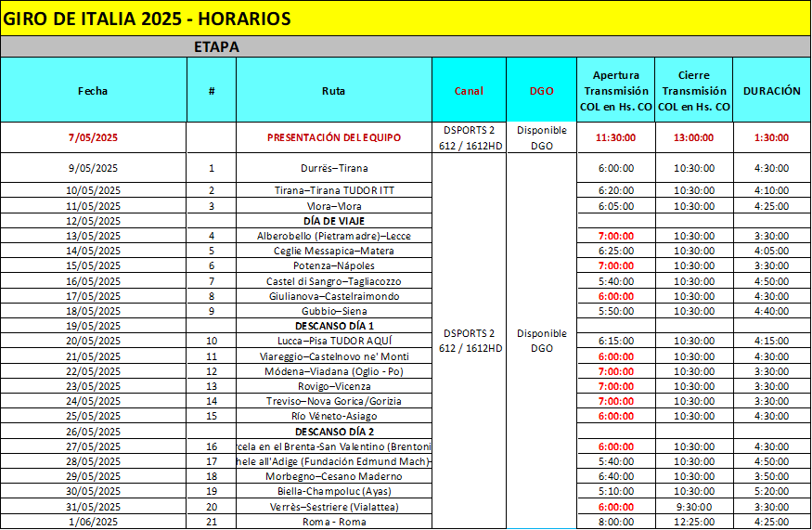Click the "Fecha" column header
Screen dimensions: 812x530
tap(93, 91)
